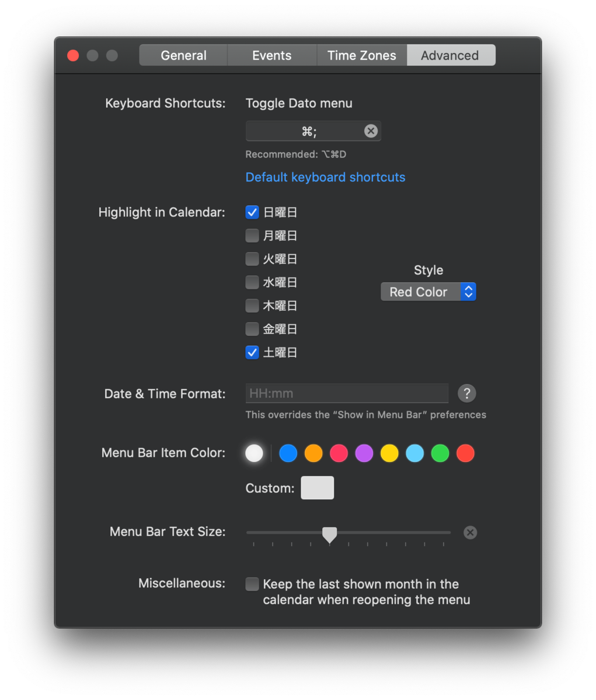
Task: Enable 火曜日 highlight checkbox
Action: [252, 259]
